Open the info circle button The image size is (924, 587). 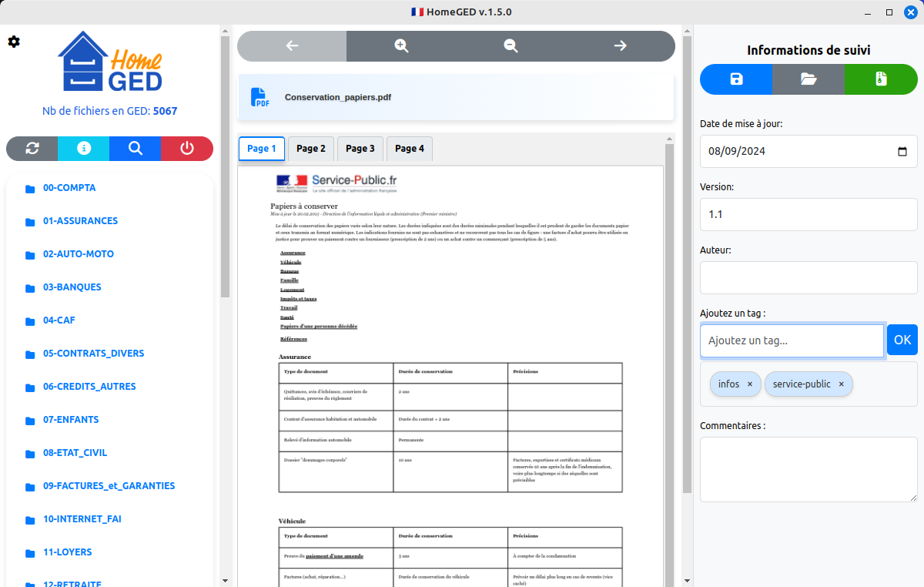click(84, 149)
